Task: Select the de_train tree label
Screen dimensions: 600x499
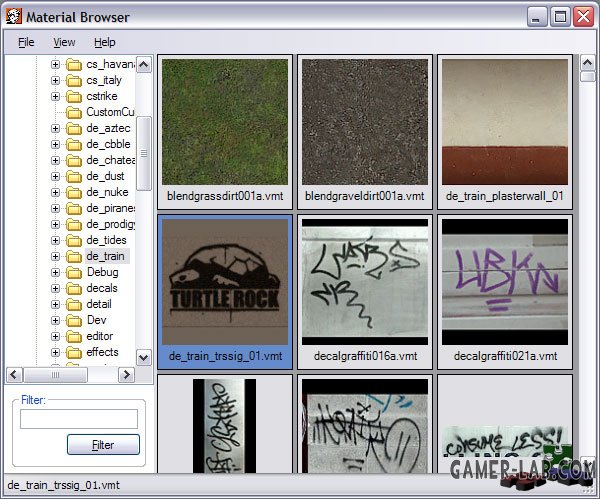Action: pos(107,256)
